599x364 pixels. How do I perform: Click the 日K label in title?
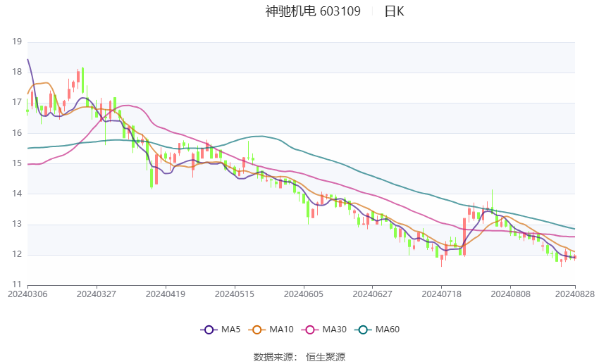394,11
